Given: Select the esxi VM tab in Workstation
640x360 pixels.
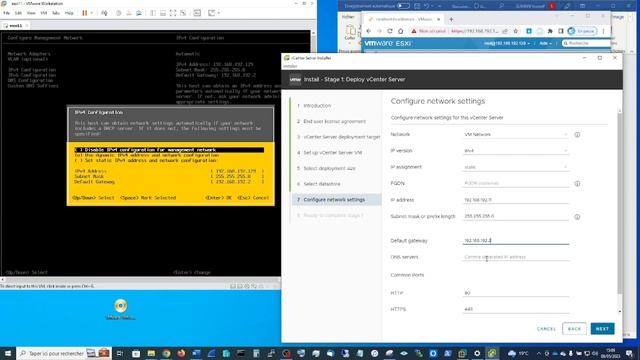Looking at the screenshot, I should (16, 25).
